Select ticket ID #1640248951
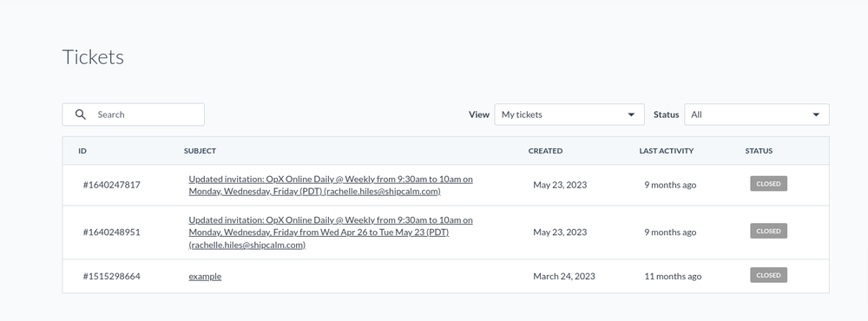Screen dimensions: 868x321 [x=111, y=232]
